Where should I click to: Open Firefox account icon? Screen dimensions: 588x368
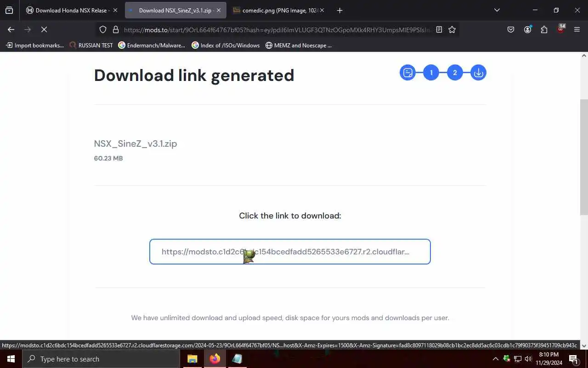(527, 29)
